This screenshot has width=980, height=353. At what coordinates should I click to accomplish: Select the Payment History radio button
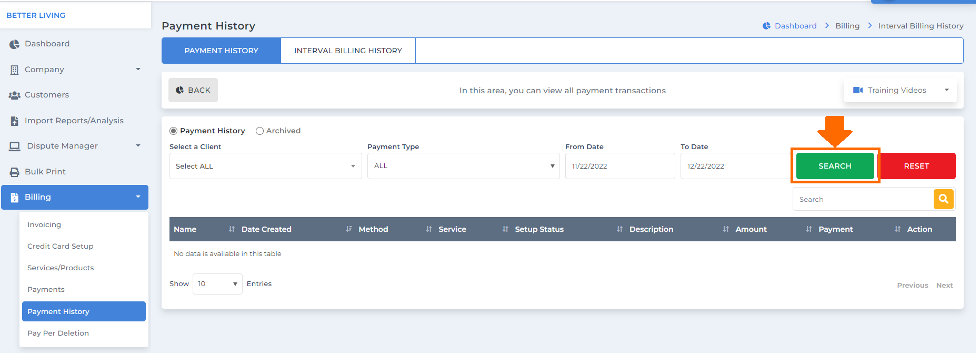(x=173, y=131)
